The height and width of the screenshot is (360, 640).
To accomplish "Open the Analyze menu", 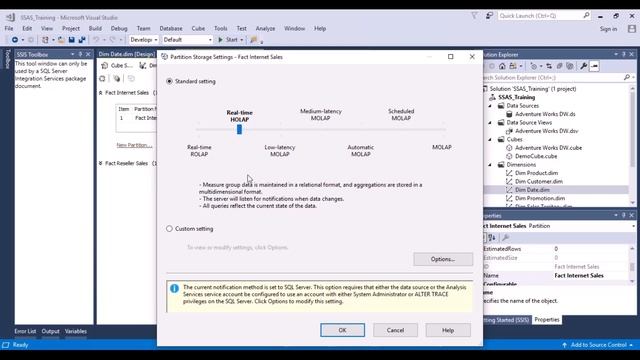I will pyautogui.click(x=265, y=29).
